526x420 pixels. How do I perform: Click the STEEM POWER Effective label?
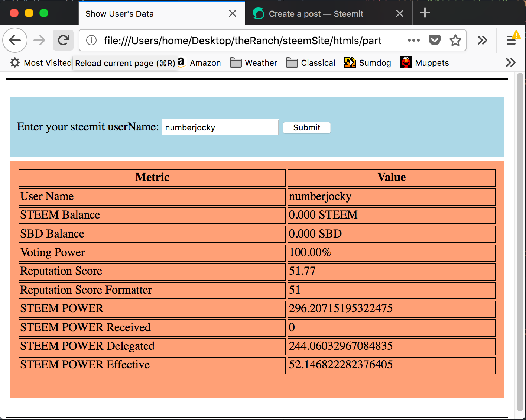tap(85, 365)
